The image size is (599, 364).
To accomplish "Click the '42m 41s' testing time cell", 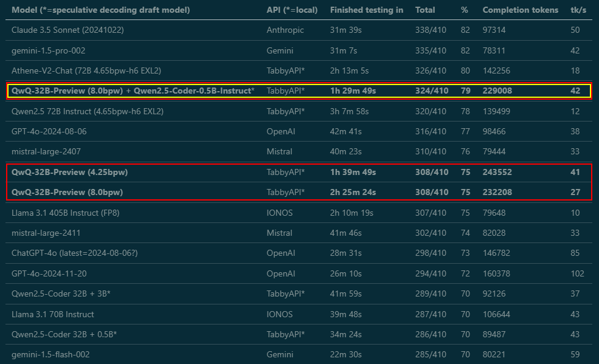I will 346,132.
